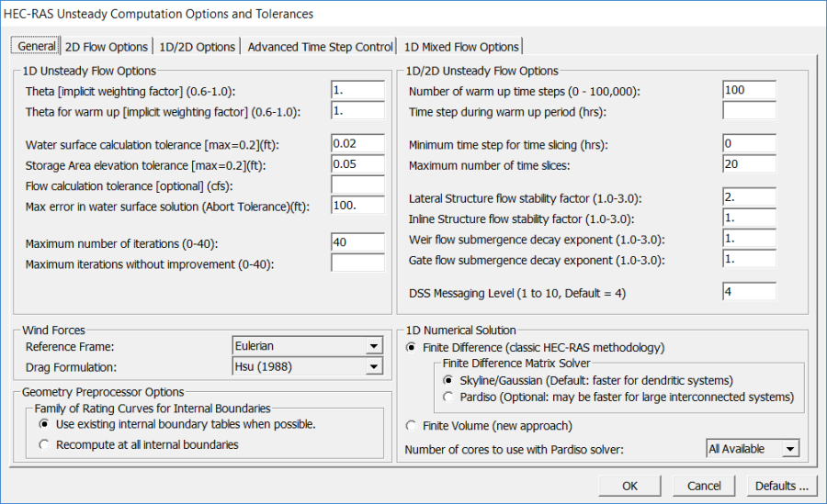Confirm settings with the OK button
The height and width of the screenshot is (504, 827).
(629, 486)
